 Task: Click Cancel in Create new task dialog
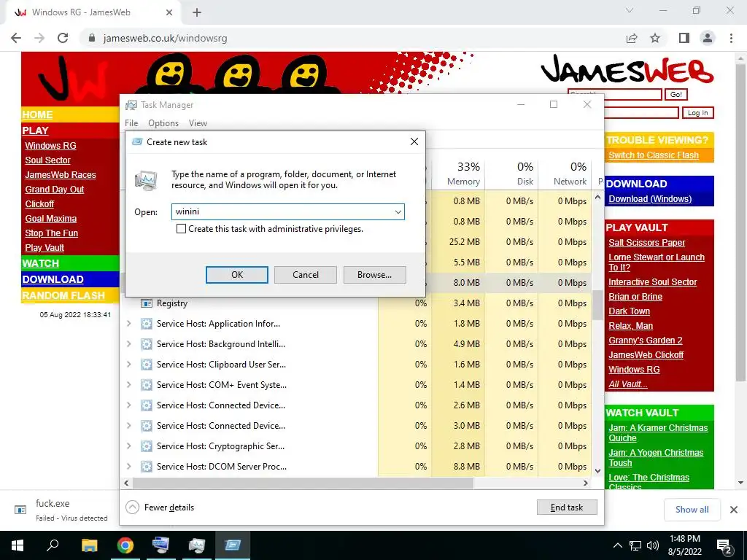(306, 275)
